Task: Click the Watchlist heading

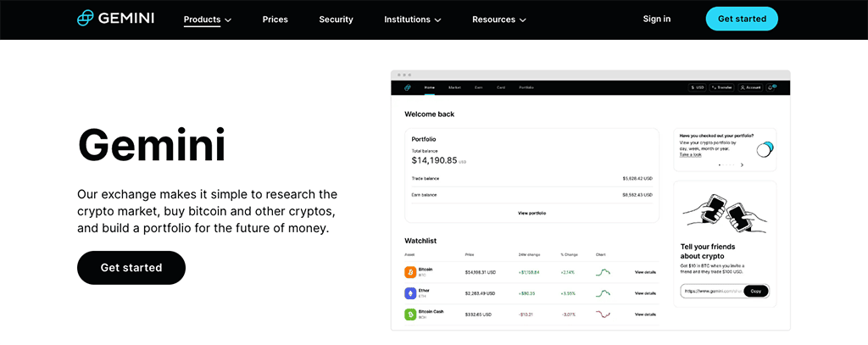Action: pos(420,241)
